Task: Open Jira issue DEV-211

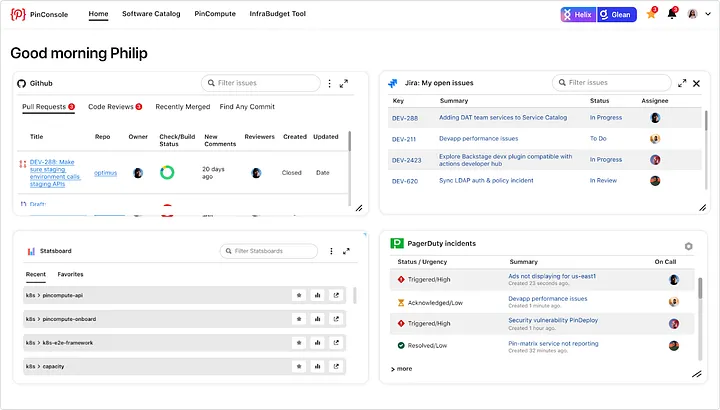Action: point(404,139)
